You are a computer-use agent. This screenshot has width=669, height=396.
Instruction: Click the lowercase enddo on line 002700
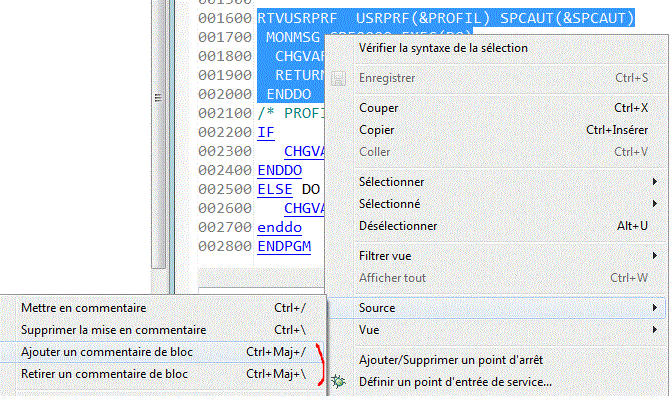279,227
